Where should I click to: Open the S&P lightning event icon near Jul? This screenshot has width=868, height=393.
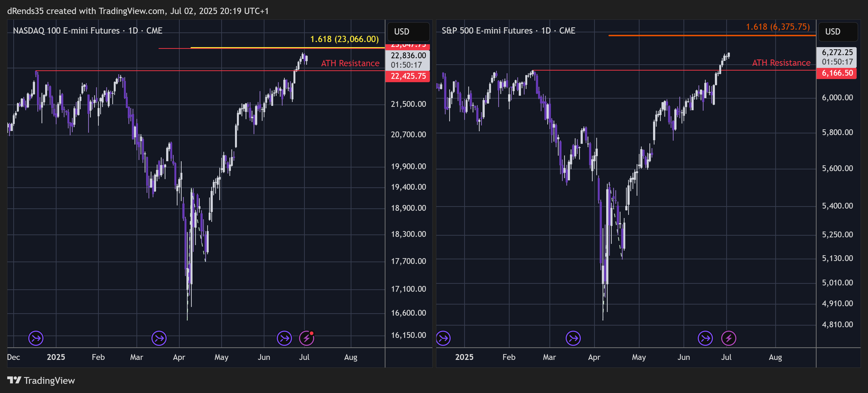[729, 338]
